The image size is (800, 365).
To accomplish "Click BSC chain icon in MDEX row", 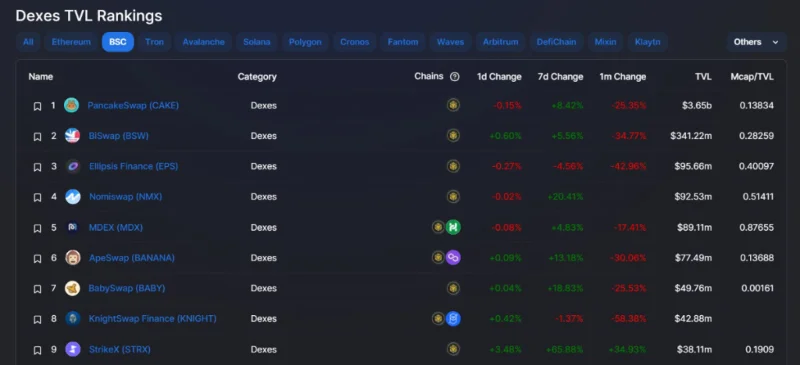I will 438,227.
